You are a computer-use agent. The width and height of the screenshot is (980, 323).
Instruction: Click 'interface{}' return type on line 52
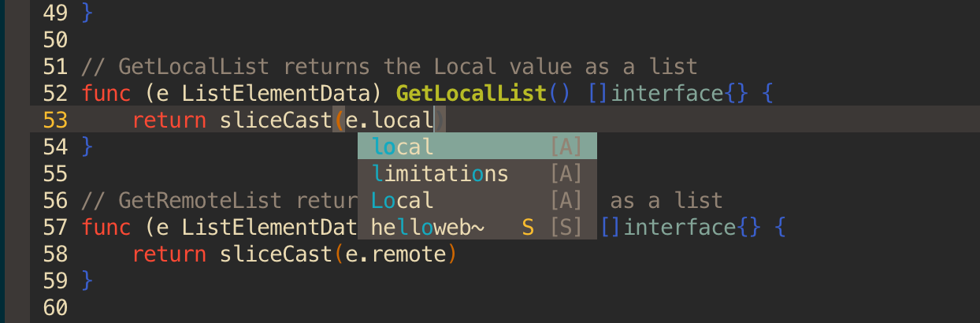679,93
